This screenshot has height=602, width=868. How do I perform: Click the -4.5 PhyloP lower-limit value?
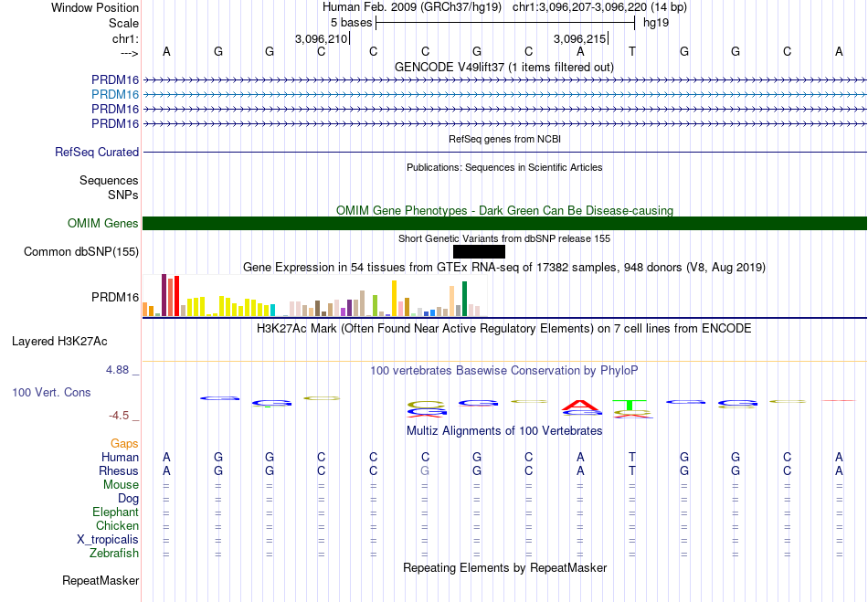coord(119,416)
